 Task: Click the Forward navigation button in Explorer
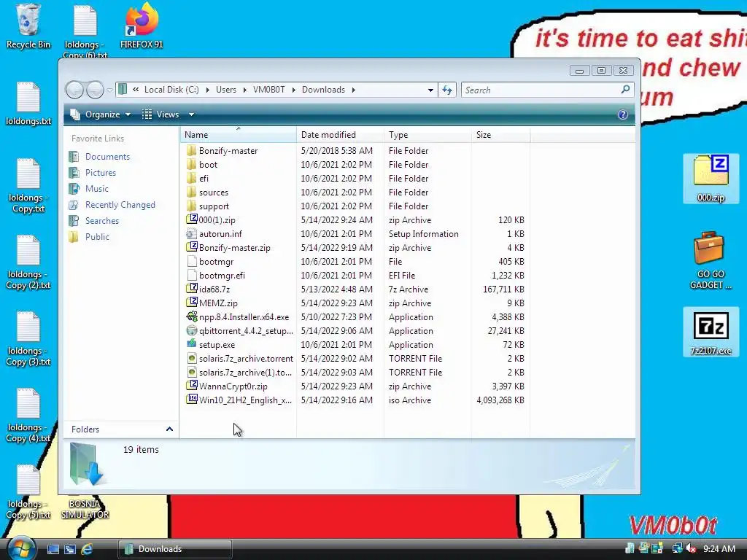(x=95, y=90)
